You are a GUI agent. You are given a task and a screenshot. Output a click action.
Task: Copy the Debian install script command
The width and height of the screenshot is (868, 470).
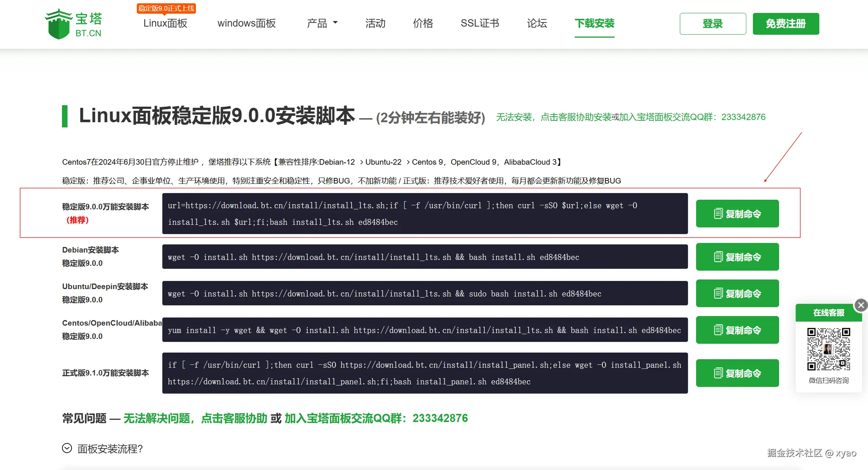tap(737, 257)
